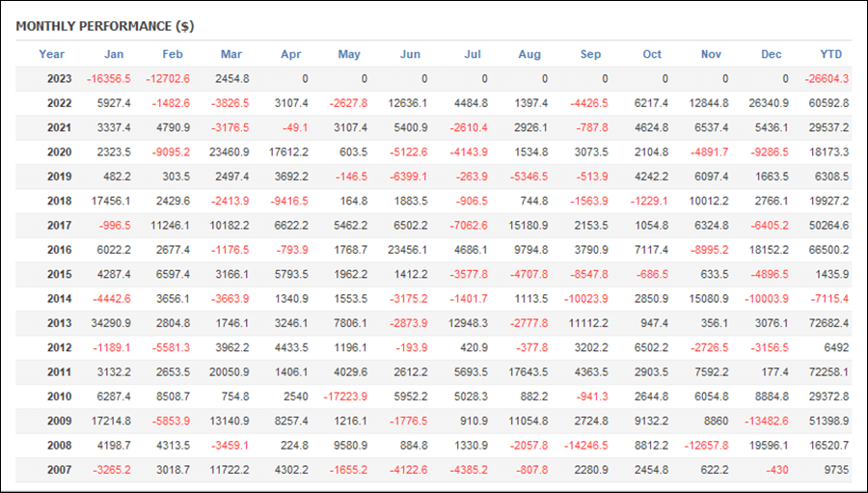Select the 2008 September value -14246.5

(585, 446)
